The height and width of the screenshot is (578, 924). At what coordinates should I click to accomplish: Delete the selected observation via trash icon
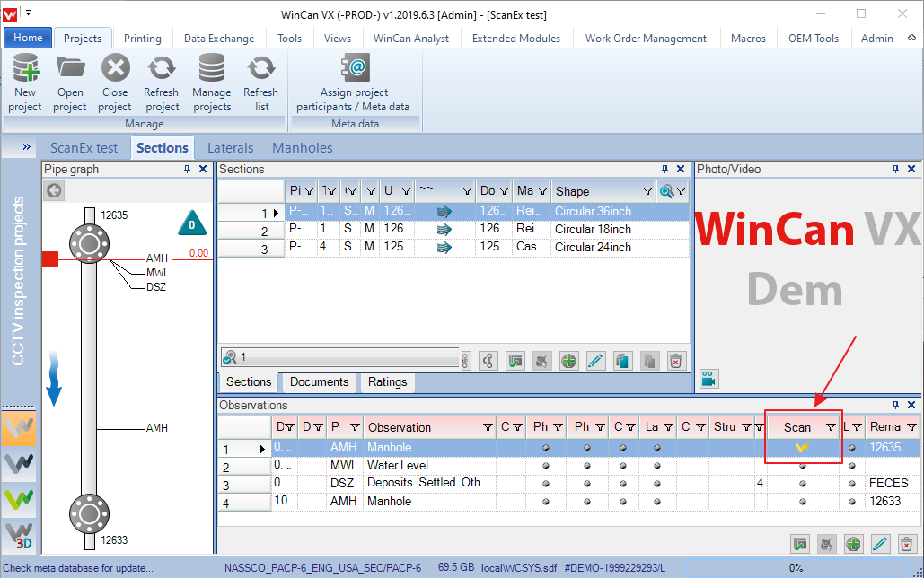pos(905,544)
